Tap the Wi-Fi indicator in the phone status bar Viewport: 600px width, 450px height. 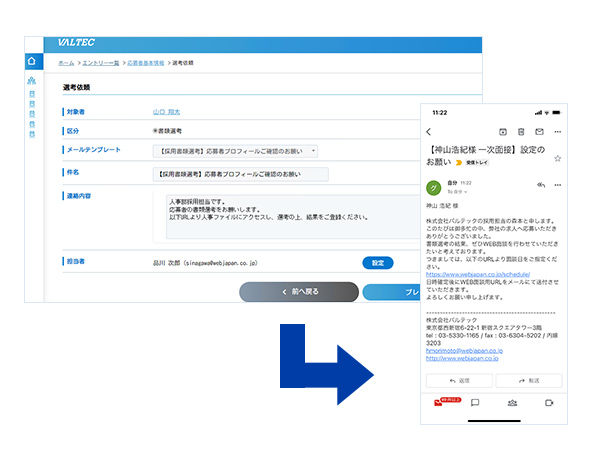click(x=547, y=112)
